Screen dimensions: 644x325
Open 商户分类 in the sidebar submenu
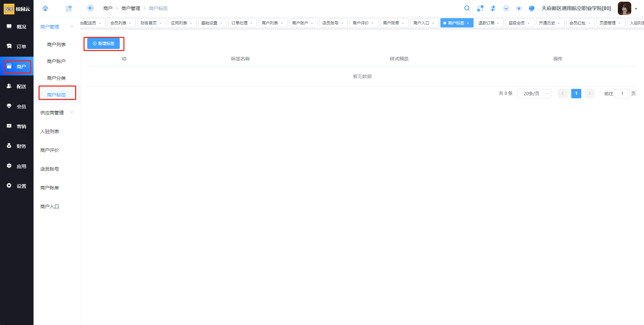[x=56, y=78]
